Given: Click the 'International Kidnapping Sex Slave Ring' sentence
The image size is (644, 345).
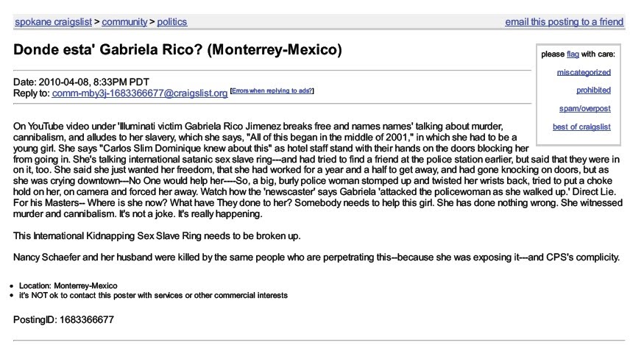Looking at the screenshot, I should click(x=157, y=236).
